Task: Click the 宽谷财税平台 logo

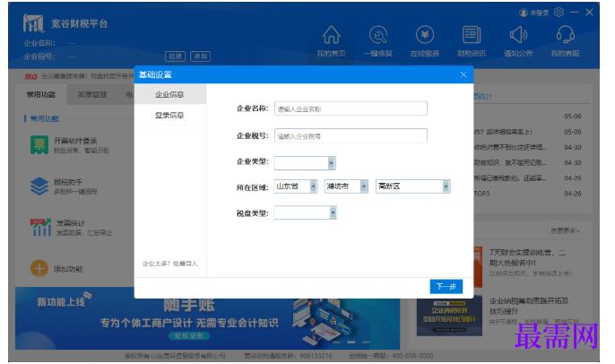Action: point(33,23)
